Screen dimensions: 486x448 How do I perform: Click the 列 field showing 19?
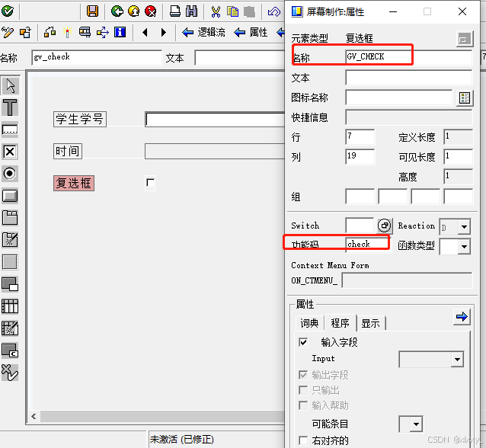pos(360,156)
